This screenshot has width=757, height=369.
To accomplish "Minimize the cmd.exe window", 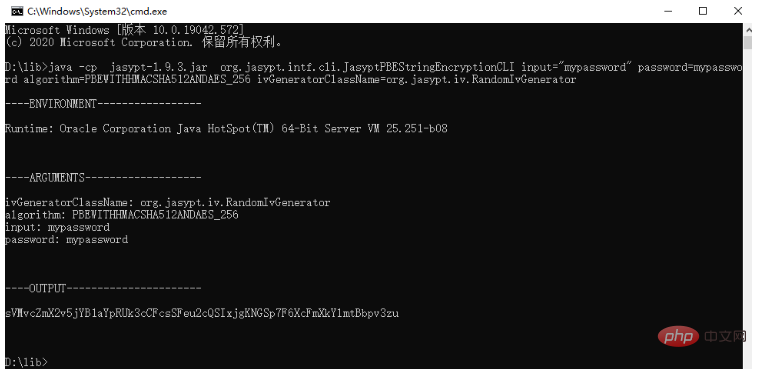I will (x=668, y=11).
